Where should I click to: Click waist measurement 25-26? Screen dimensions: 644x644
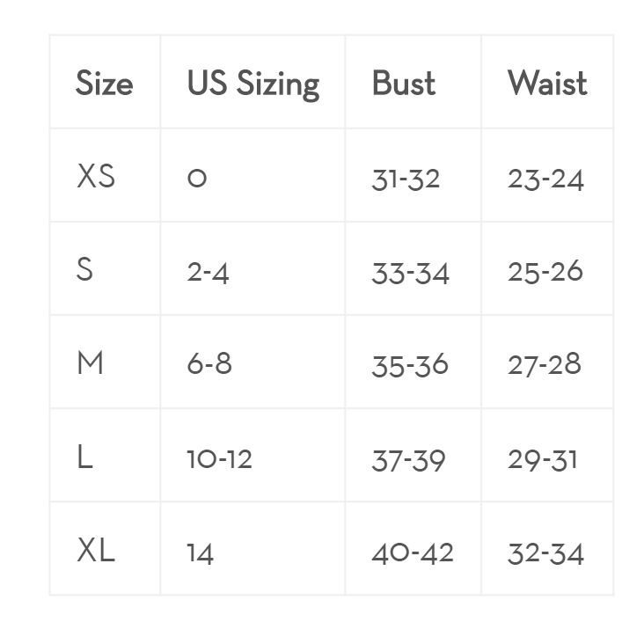545,271
